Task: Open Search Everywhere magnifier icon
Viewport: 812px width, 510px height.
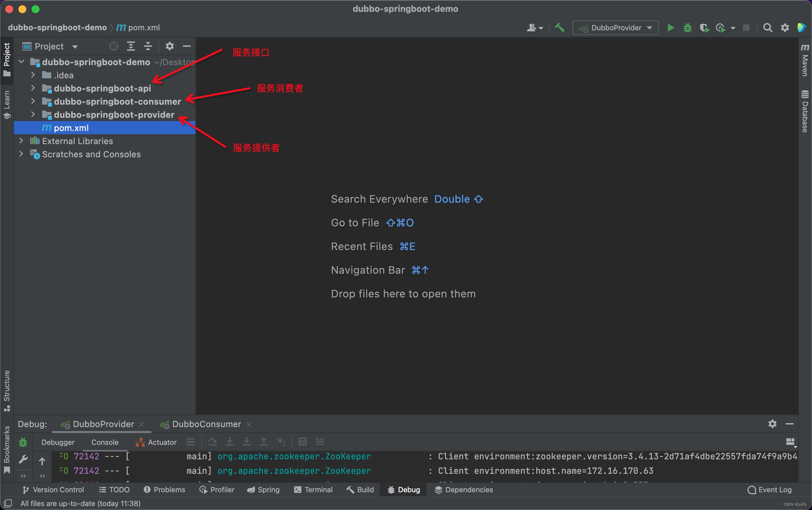Action: pyautogui.click(x=768, y=28)
